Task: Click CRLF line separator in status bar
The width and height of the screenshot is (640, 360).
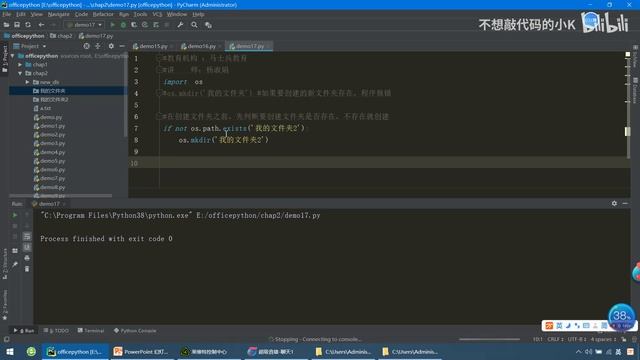Action: (555, 339)
